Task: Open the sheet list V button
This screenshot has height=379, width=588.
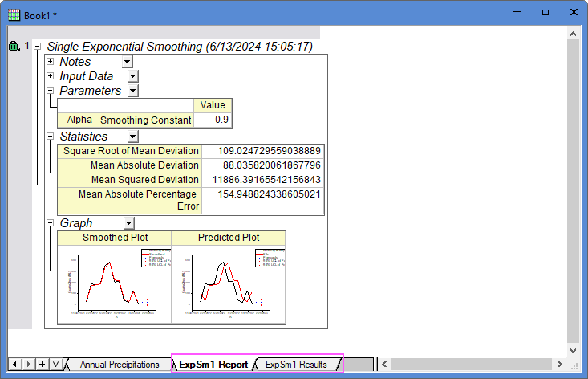Action: 56,364
